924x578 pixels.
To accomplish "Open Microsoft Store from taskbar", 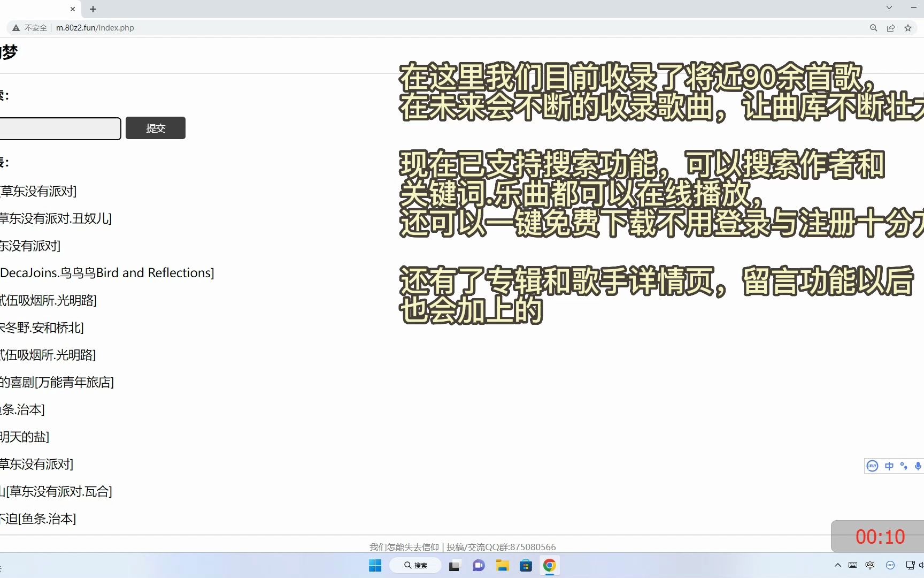I will click(x=526, y=565).
